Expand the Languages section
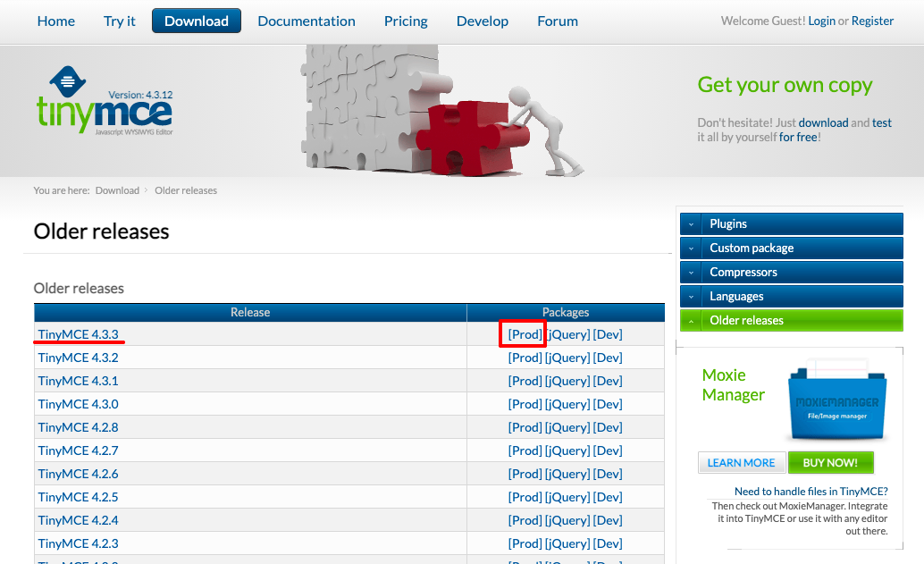Image resolution: width=924 pixels, height=564 pixels. coord(791,296)
